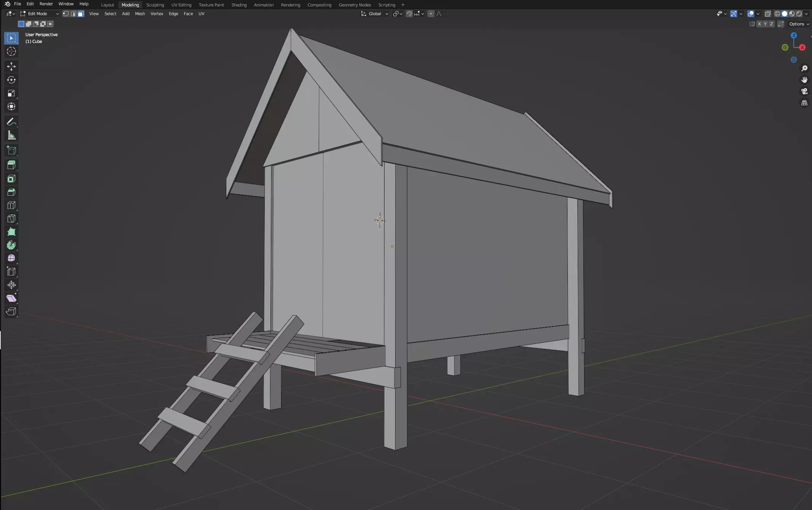The height and width of the screenshot is (510, 812).
Task: Select the Knife tool
Action: pos(11,219)
